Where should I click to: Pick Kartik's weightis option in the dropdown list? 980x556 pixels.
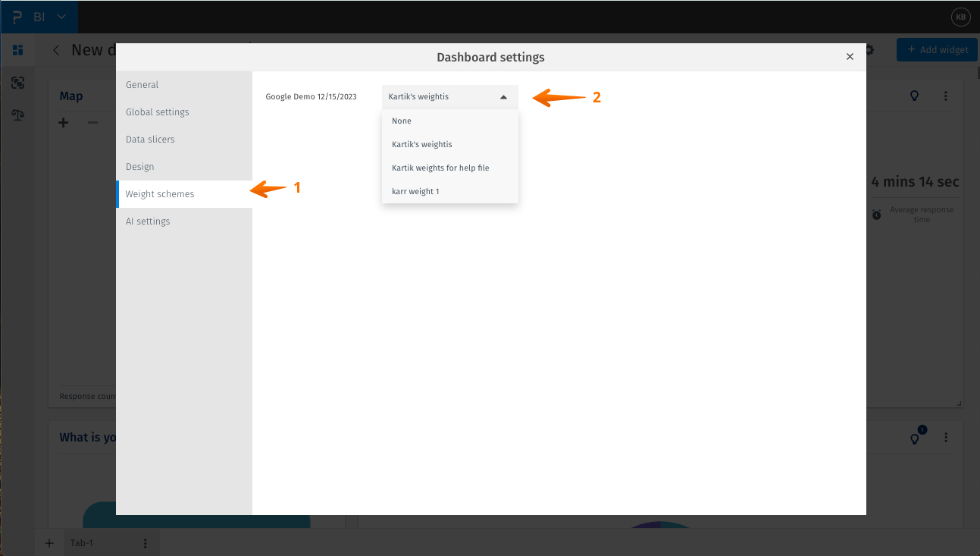click(x=450, y=144)
